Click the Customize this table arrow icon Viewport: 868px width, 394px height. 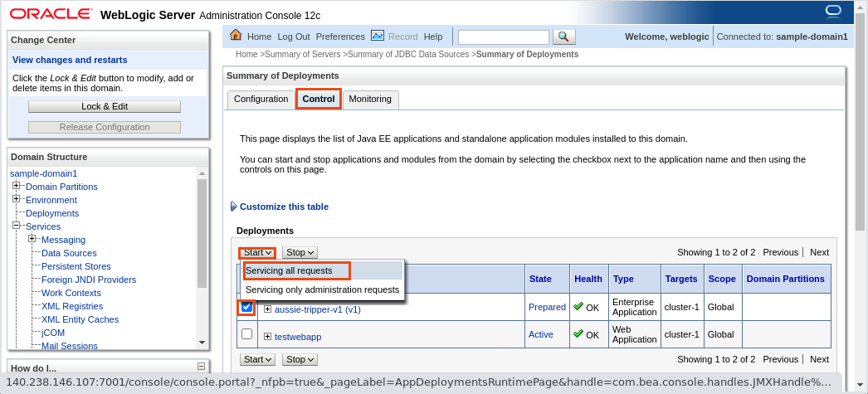234,207
